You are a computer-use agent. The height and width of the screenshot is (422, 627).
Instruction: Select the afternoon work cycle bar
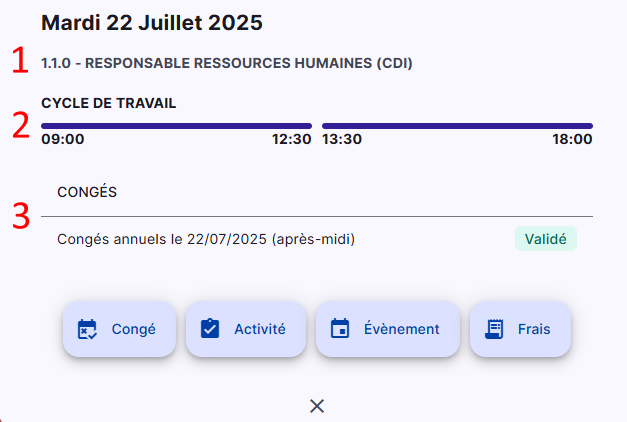[x=457, y=126]
